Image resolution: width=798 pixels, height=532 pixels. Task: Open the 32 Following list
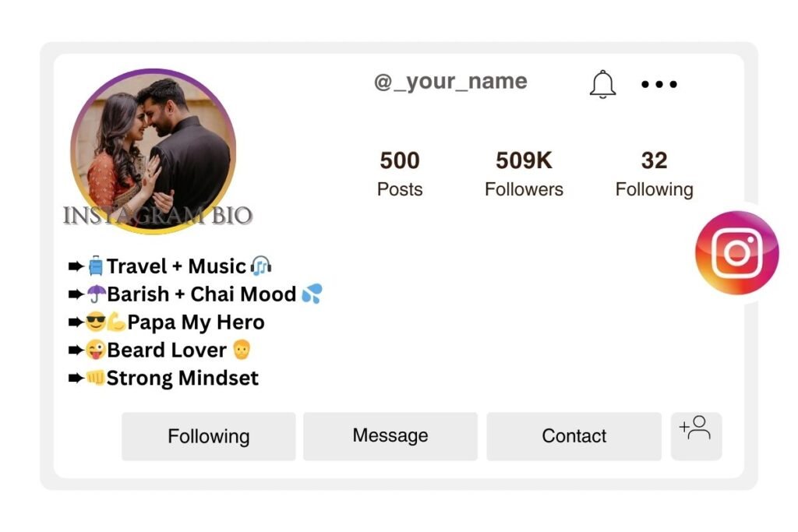pyautogui.click(x=655, y=173)
